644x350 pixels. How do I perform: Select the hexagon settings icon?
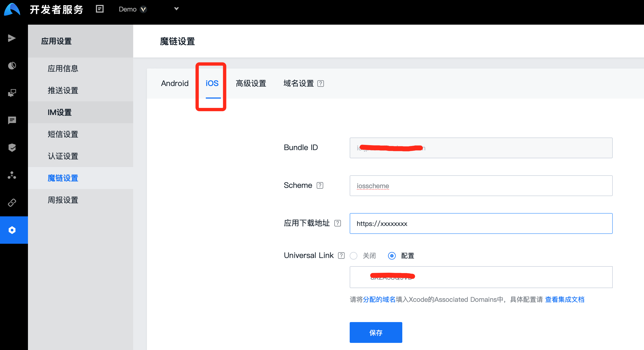(x=12, y=230)
